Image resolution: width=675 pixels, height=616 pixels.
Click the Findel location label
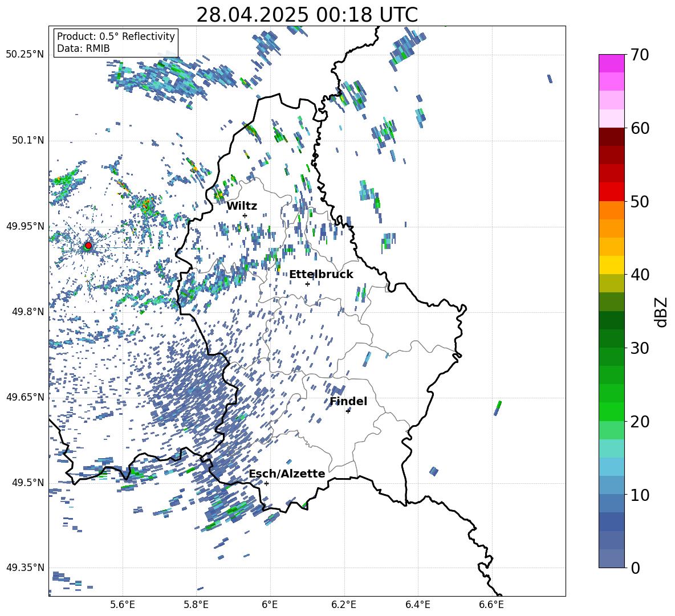pos(348,401)
